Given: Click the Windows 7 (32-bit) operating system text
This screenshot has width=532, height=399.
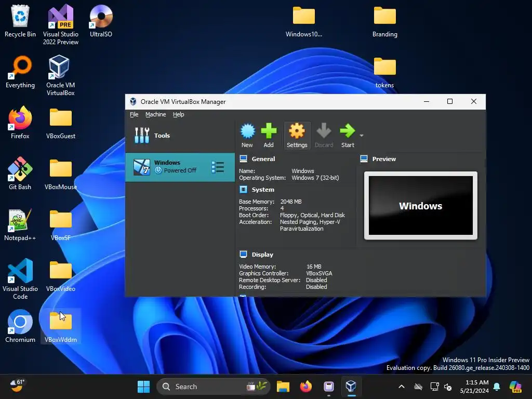Looking at the screenshot, I should point(315,178).
